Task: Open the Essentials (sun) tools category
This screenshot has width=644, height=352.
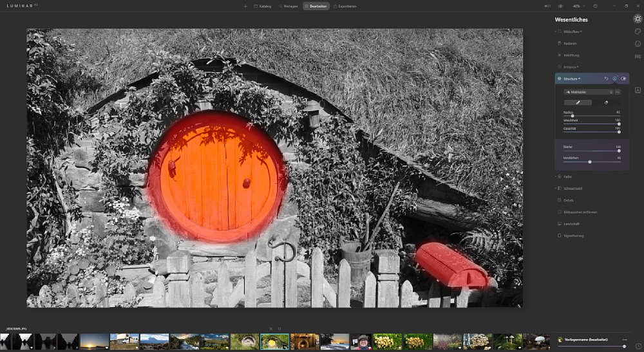Action: point(638,19)
